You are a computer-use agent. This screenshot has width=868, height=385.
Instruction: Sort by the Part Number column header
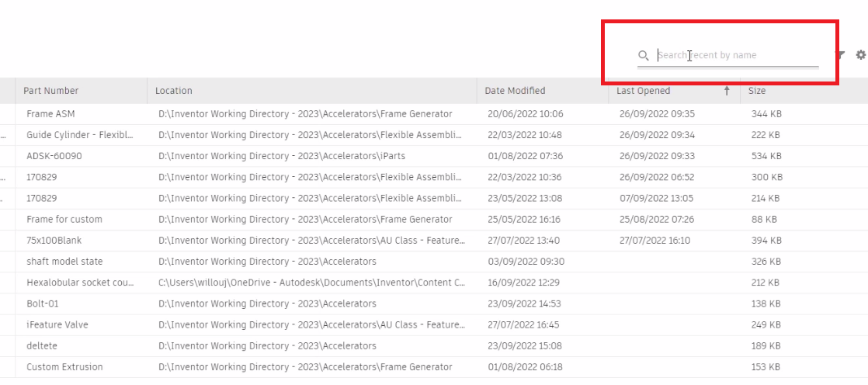pos(51,91)
